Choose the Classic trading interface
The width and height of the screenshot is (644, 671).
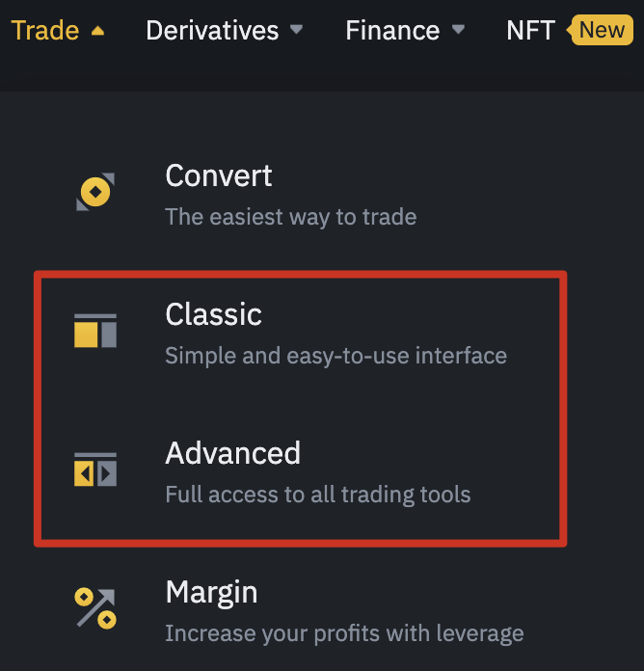point(214,314)
